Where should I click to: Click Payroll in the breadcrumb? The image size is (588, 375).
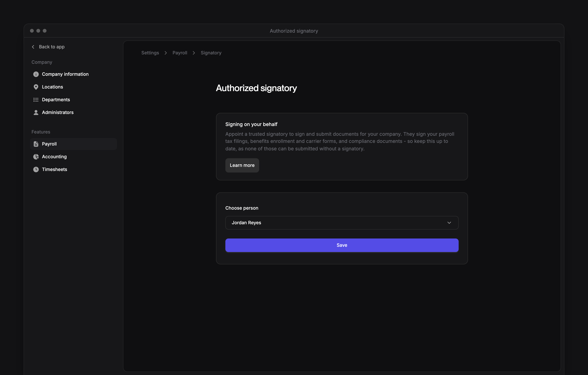[x=180, y=53]
